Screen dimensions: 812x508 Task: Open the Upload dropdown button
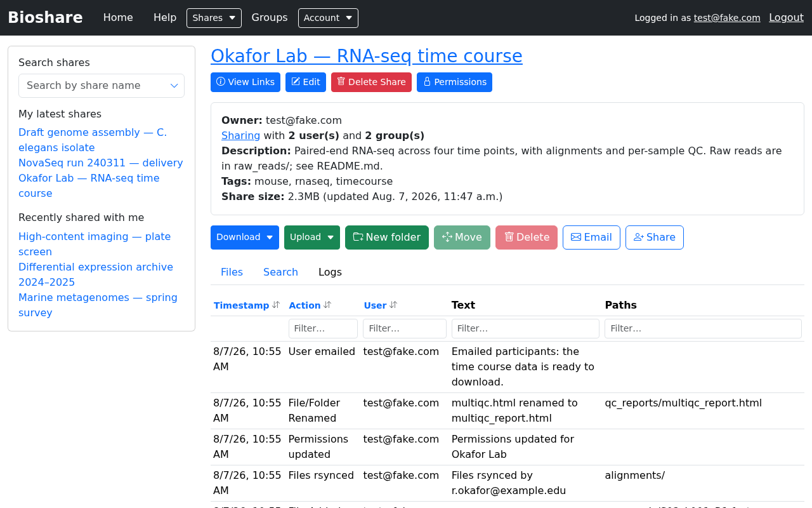(x=312, y=237)
